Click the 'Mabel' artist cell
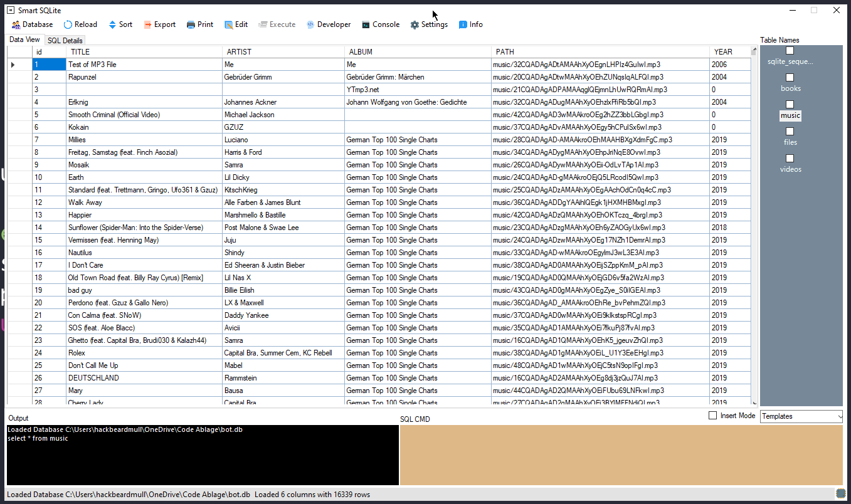Image resolution: width=851 pixels, height=504 pixels. 283,365
